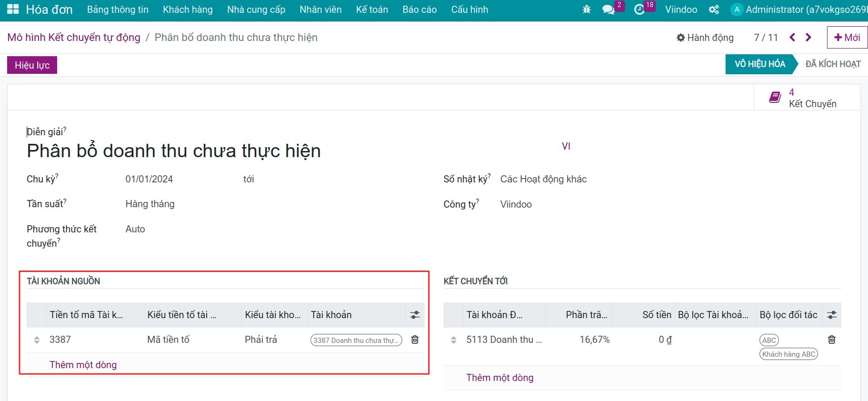Open the Kết Chuyển book stat button
This screenshot has height=401, width=868.
[x=807, y=98]
